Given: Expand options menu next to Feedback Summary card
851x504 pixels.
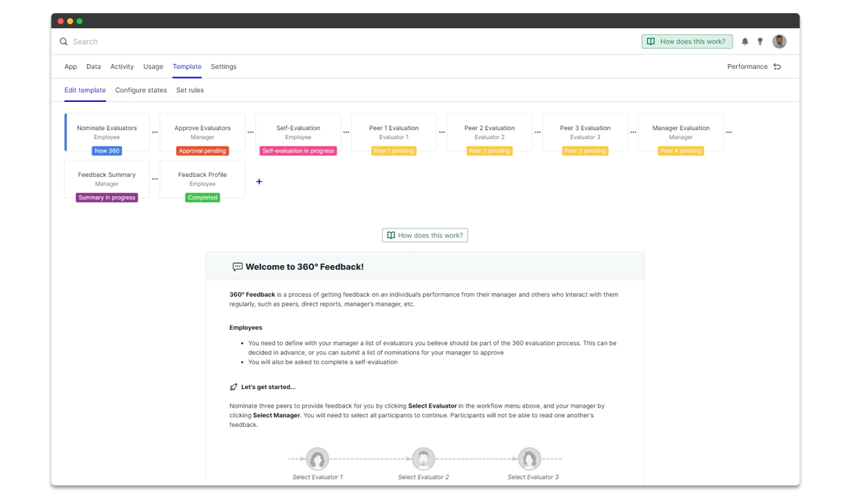Looking at the screenshot, I should coord(154,178).
